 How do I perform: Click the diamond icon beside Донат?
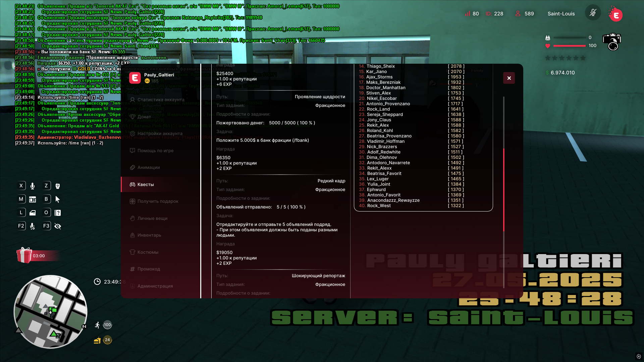point(132,117)
